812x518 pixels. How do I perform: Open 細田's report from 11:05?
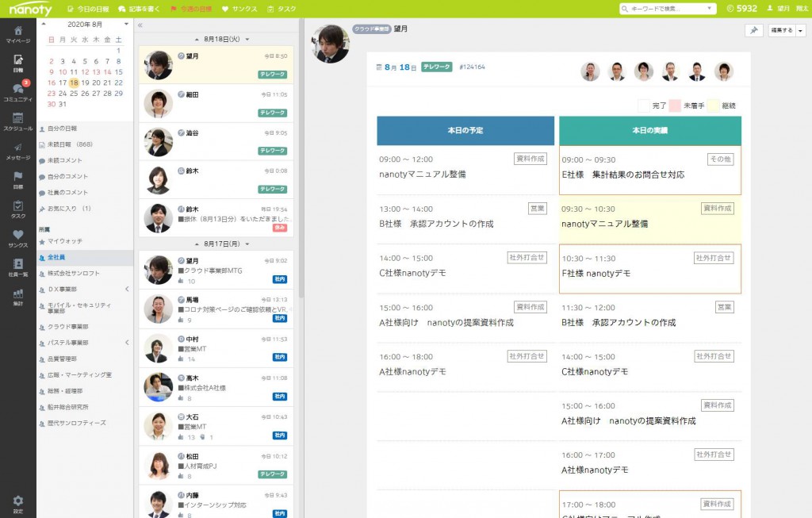click(x=216, y=104)
